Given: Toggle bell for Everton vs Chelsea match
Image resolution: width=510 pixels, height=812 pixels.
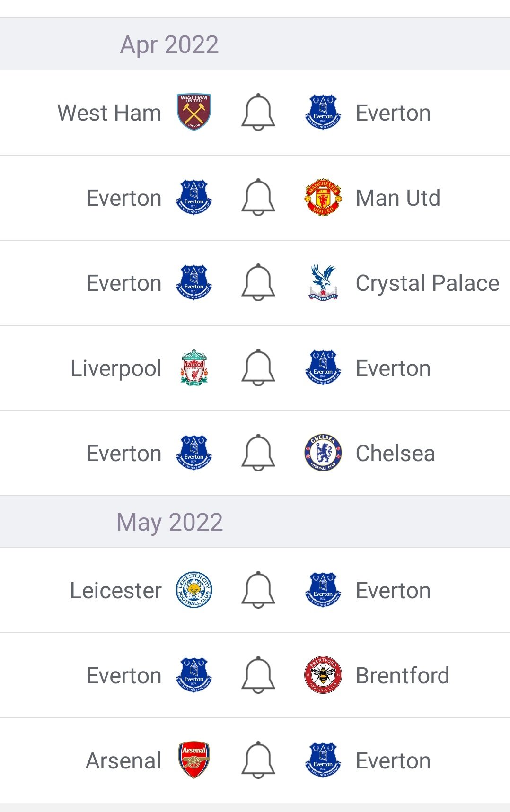Looking at the screenshot, I should (258, 453).
